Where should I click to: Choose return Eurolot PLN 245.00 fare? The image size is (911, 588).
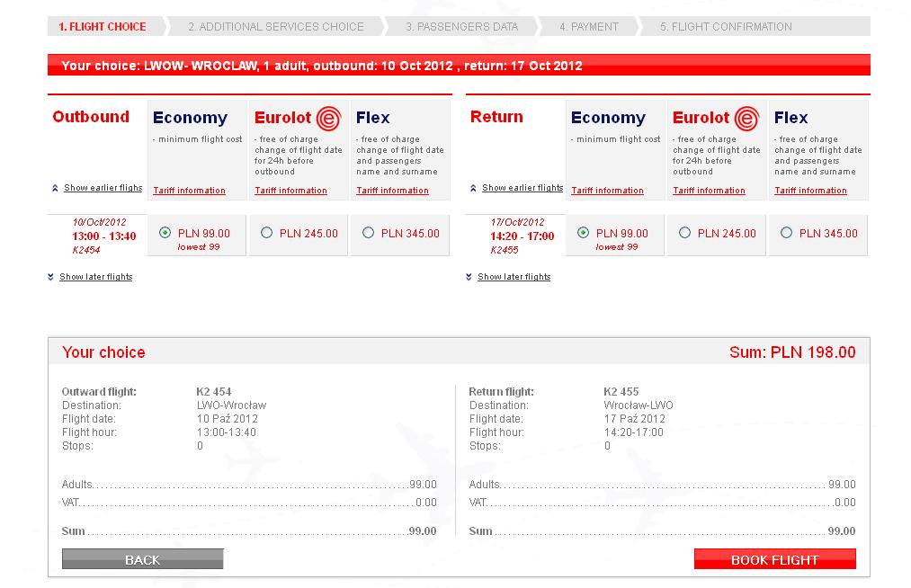click(x=684, y=233)
